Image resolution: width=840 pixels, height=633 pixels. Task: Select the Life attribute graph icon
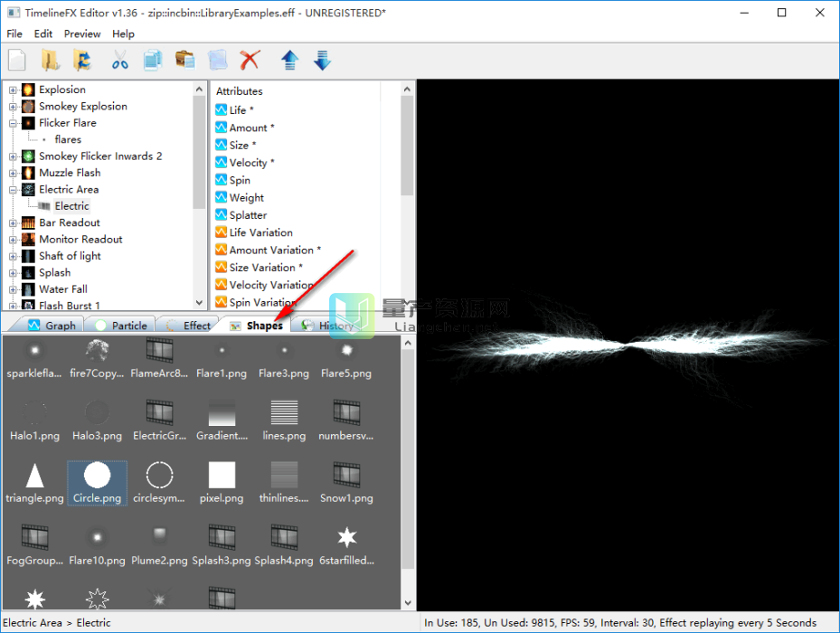222,110
